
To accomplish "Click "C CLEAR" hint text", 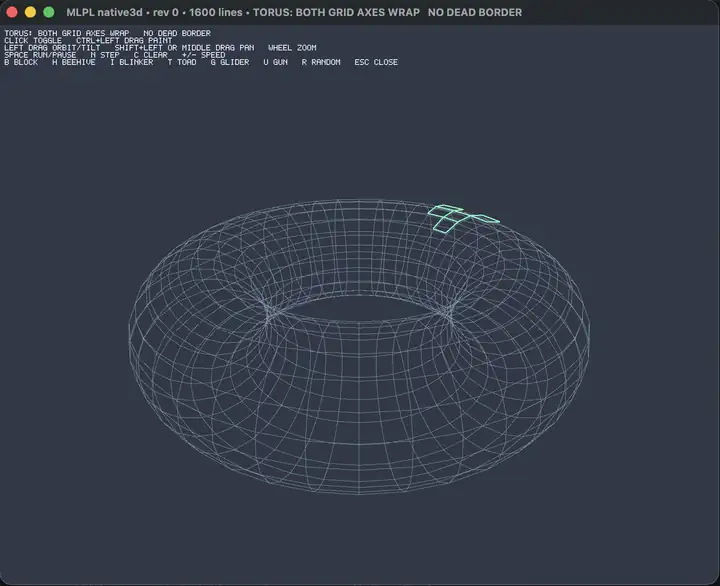I will 151,55.
